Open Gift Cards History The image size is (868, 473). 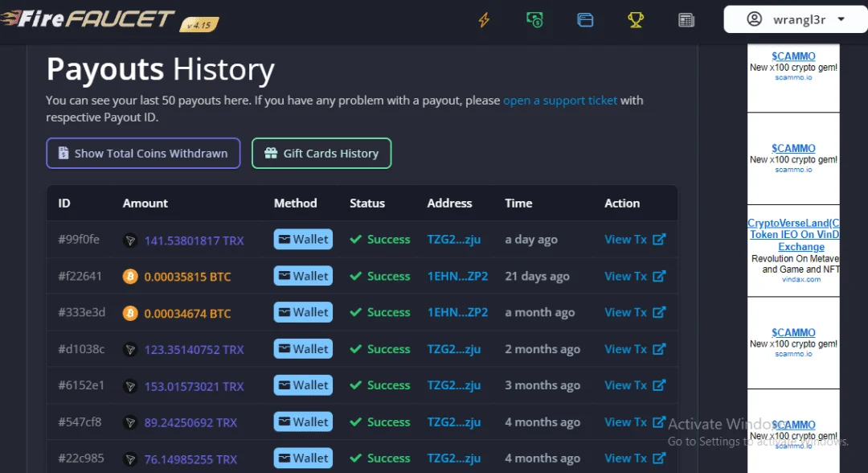coord(321,154)
